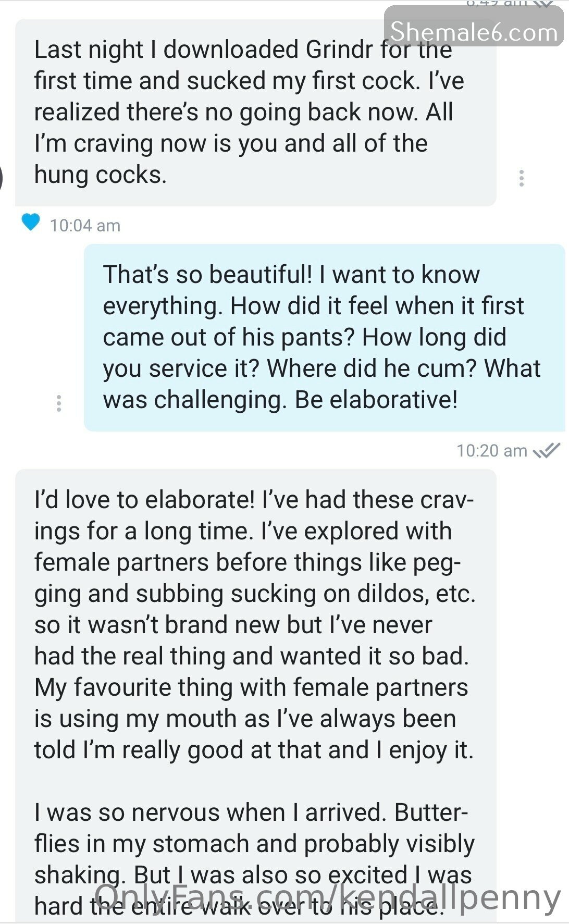
Task: Open three-dot menu beside "Last night" message
Action: (x=521, y=178)
